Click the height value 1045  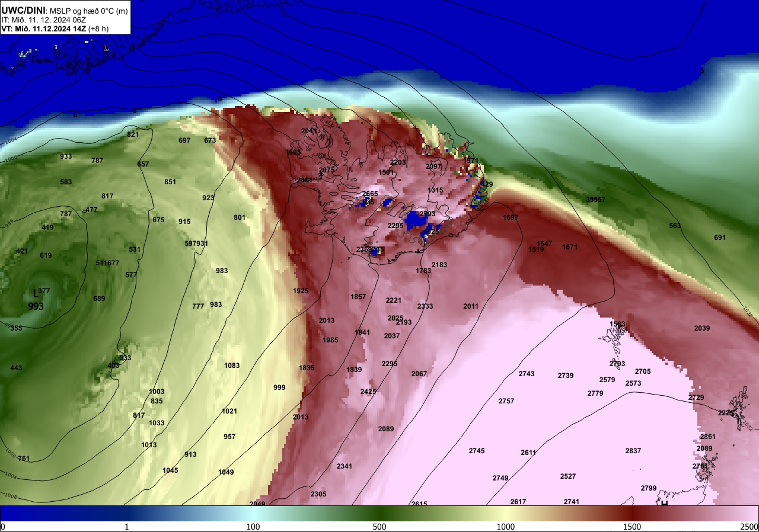pyautogui.click(x=170, y=470)
